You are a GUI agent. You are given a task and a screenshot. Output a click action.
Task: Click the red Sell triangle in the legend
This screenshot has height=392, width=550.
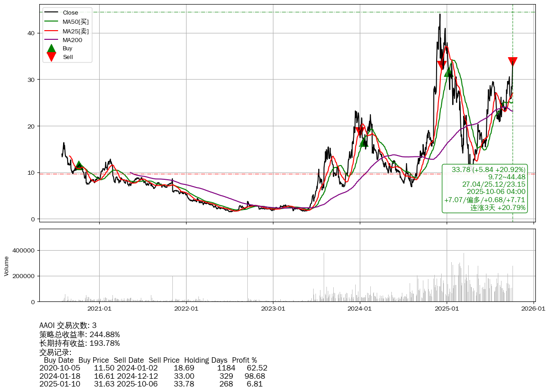[x=52, y=57]
